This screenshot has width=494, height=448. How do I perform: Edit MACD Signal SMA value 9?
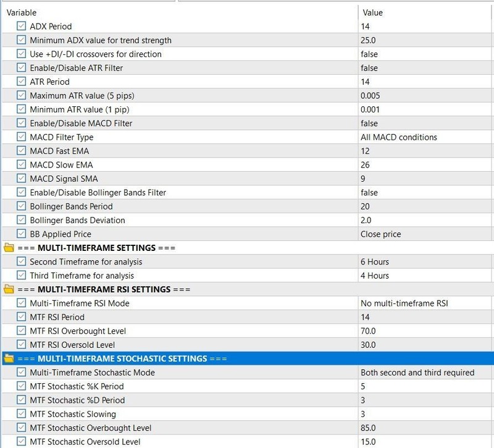pyautogui.click(x=425, y=179)
